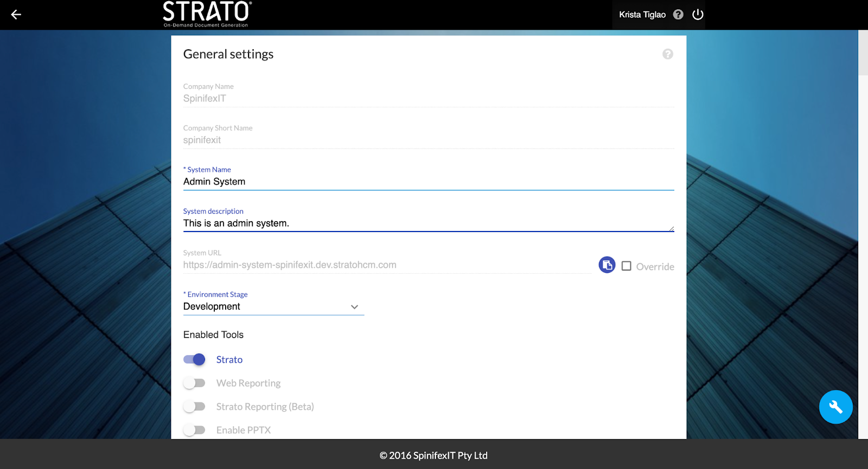Enable the Override checkbox
This screenshot has height=469, width=868.
coord(627,266)
